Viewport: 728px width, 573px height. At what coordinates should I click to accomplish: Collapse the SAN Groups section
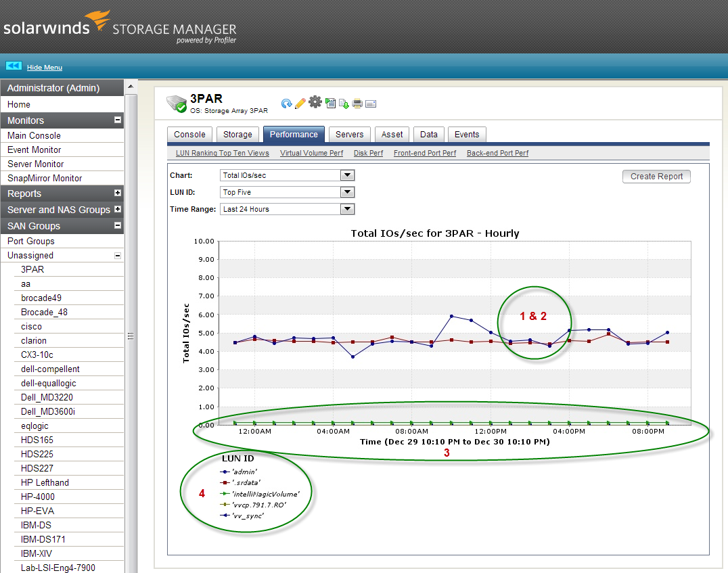coord(118,225)
